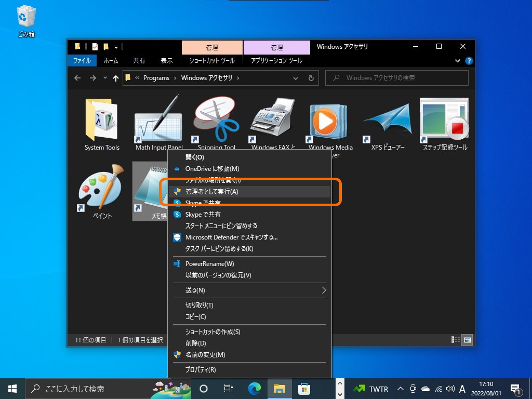
Task: Click the volume icon in system tray
Action: (450, 389)
